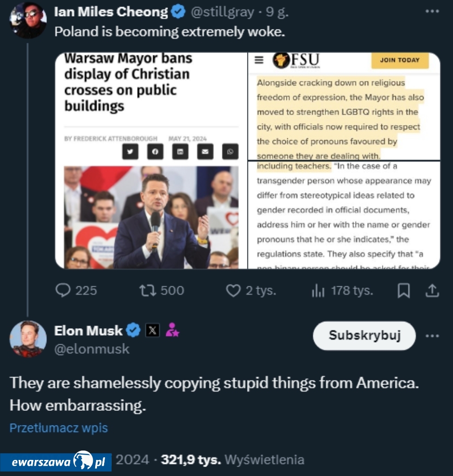Open more options on Ian Miles Cheong tweet
Screen dimensions: 453x476
[x=432, y=12]
